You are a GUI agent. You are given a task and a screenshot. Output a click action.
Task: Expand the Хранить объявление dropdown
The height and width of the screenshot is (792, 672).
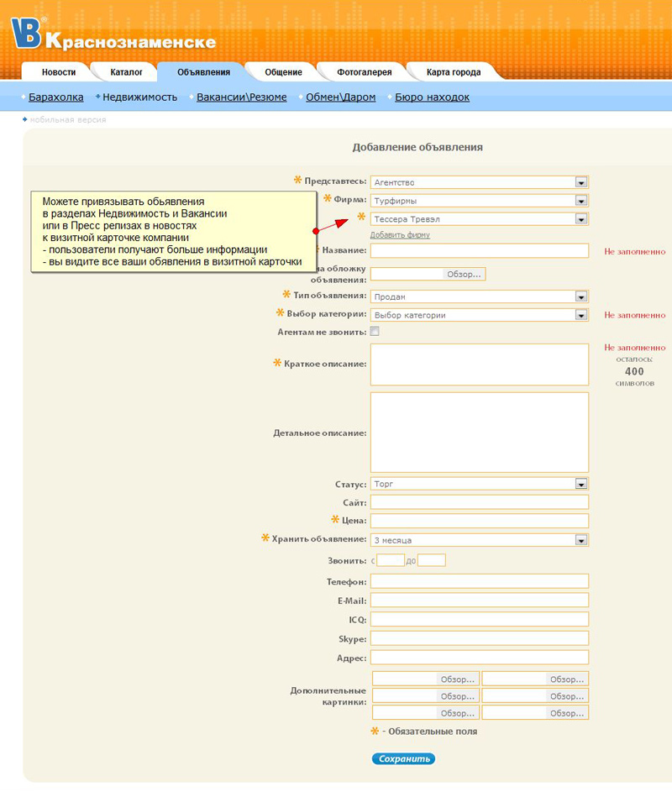pyautogui.click(x=480, y=540)
